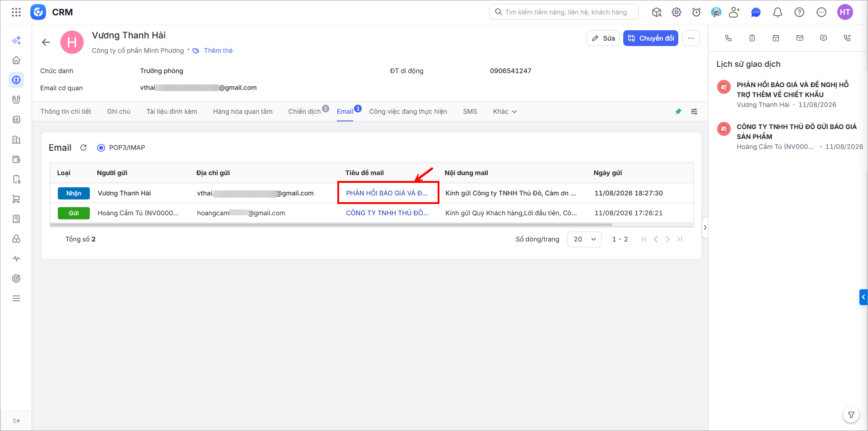Click the search field in top bar
The height and width of the screenshot is (431, 868).
click(564, 12)
